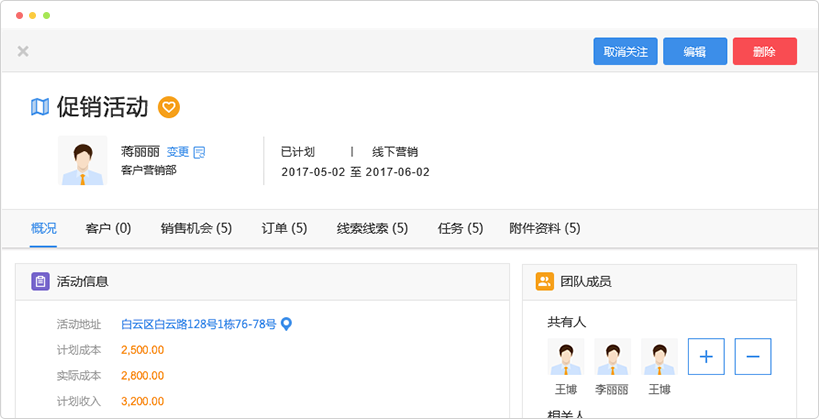
Task: Add a team member with plus button
Action: pos(706,356)
